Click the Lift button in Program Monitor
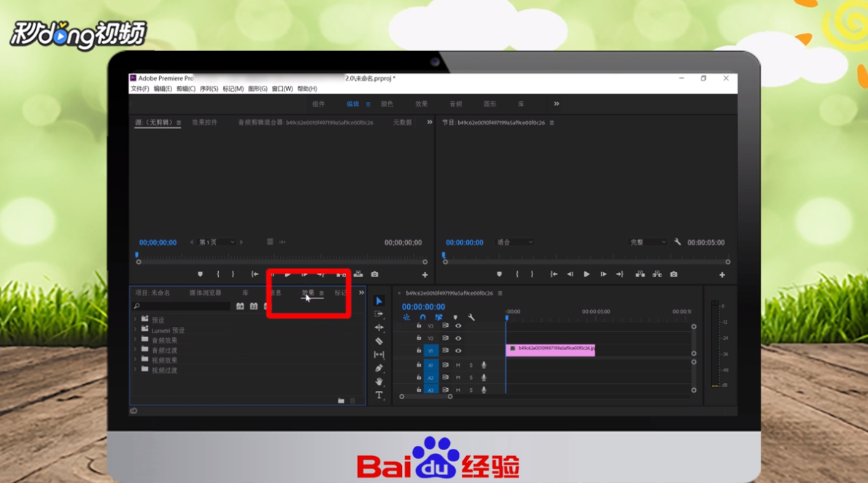This screenshot has height=483, width=868. coord(640,274)
